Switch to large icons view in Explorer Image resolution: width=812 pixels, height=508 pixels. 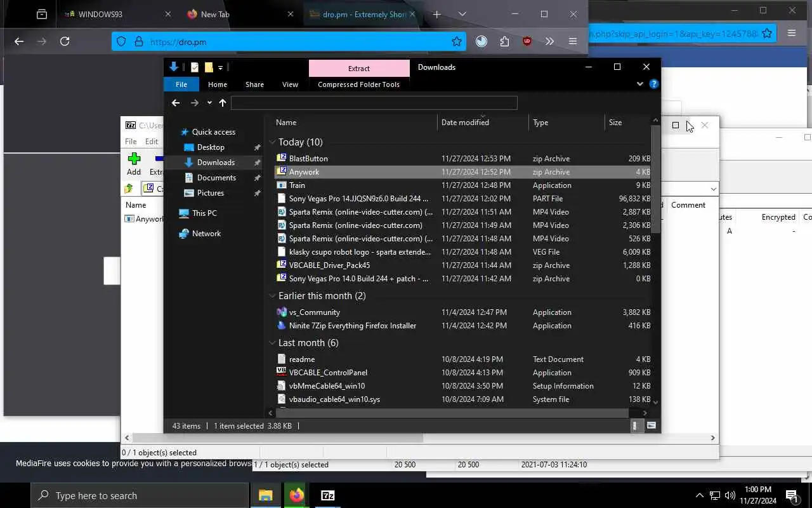(x=651, y=425)
